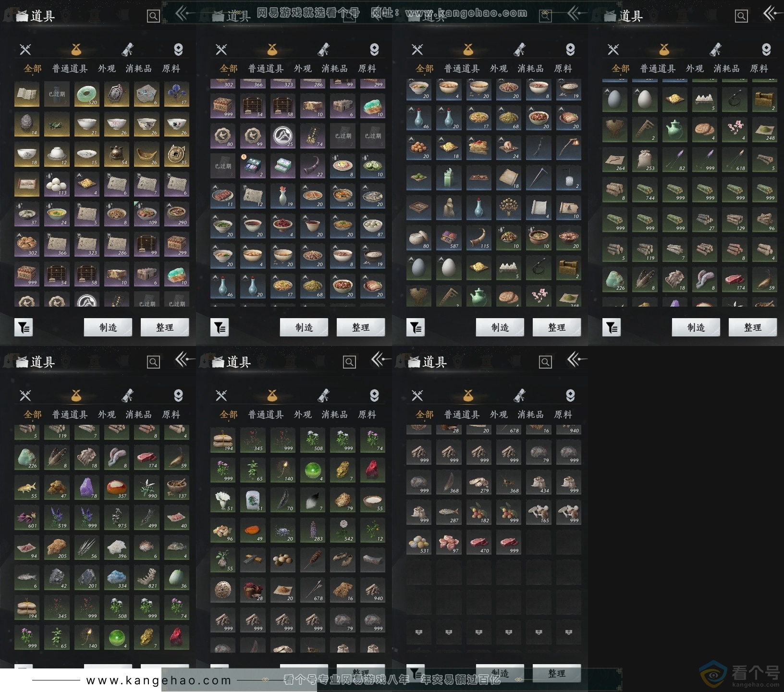
Task: Click 制造 button in top-right panel
Action: (696, 327)
